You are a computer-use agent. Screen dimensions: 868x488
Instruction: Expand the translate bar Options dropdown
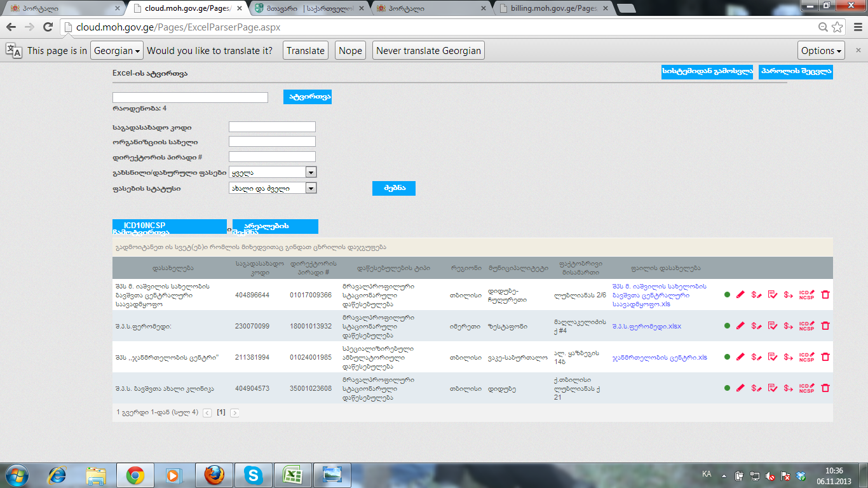point(821,51)
